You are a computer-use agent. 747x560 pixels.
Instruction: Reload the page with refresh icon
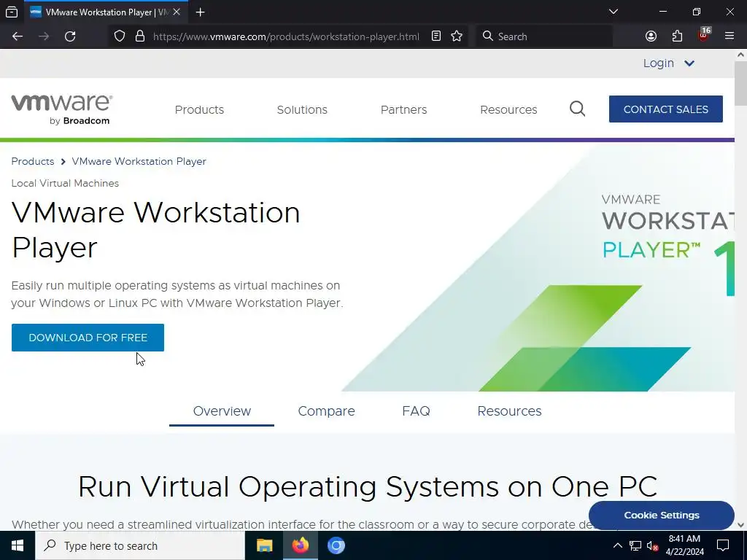coord(70,36)
